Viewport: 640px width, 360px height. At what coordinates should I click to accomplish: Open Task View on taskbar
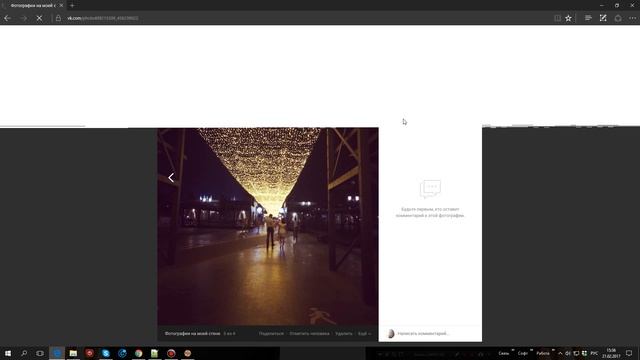point(40,353)
